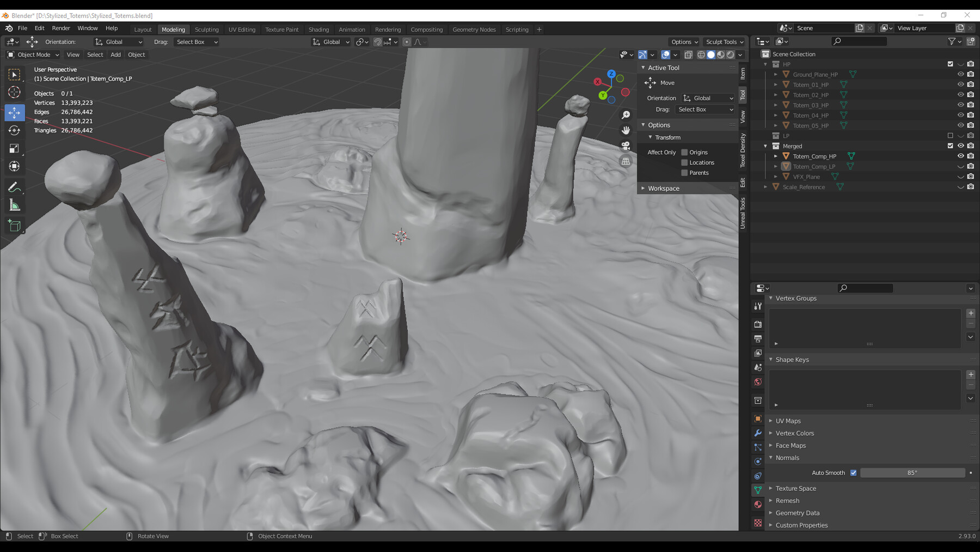Hide Totem_01_HP in the viewport
The height and width of the screenshot is (552, 980).
click(960, 84)
